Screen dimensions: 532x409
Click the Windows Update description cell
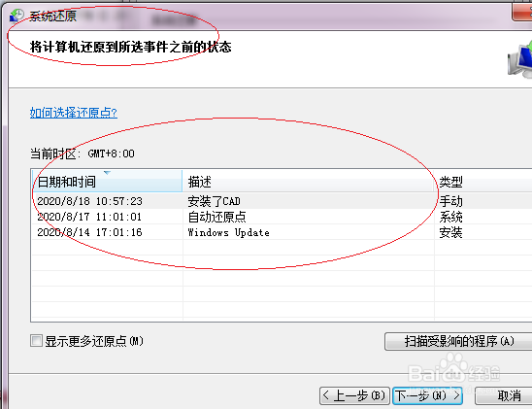coord(229,232)
